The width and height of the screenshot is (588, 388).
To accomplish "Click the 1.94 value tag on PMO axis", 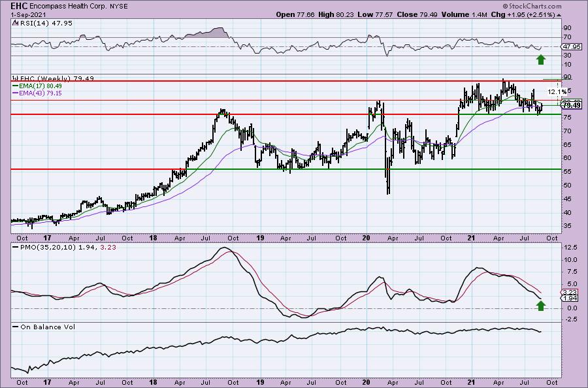I will pos(570,299).
